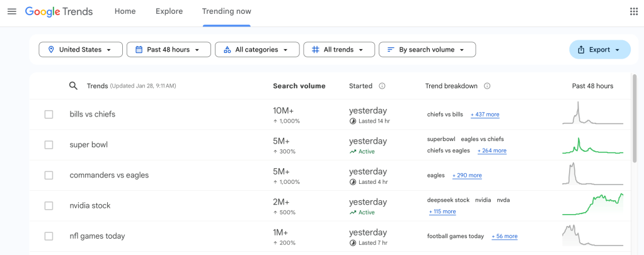Click the page vertical scrollbar

[x=634, y=120]
